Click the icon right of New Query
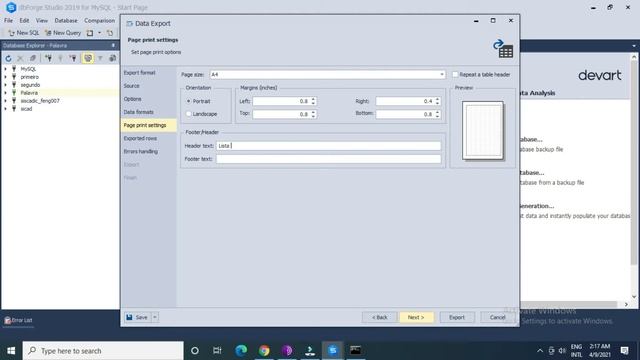640x360 pixels. [x=90, y=33]
